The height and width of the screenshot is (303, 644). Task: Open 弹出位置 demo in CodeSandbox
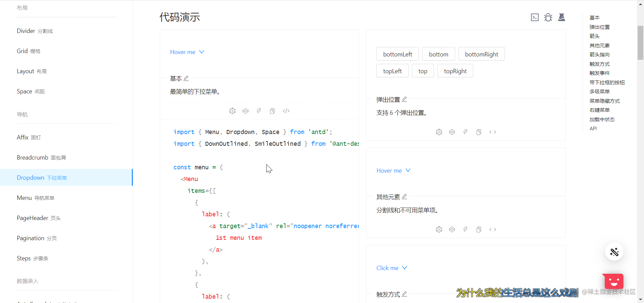point(439,132)
